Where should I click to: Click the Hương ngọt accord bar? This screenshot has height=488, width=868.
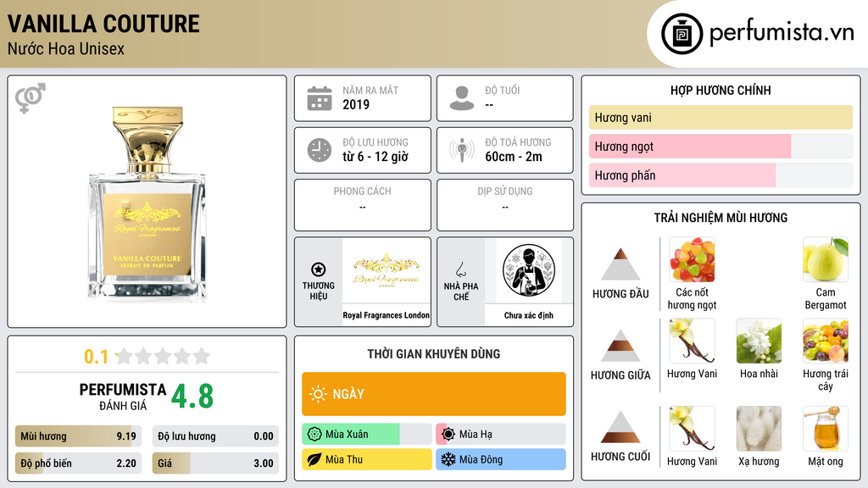pyautogui.click(x=721, y=146)
